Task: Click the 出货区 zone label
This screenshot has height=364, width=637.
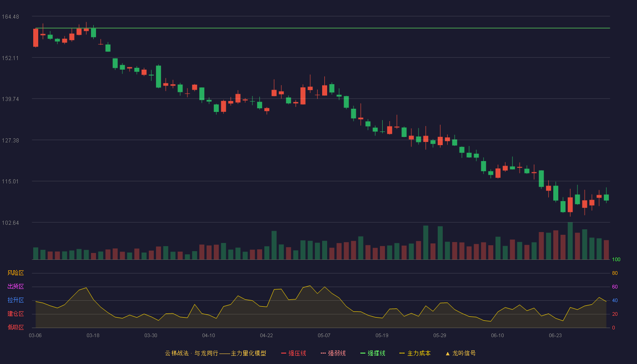Action: (15, 287)
